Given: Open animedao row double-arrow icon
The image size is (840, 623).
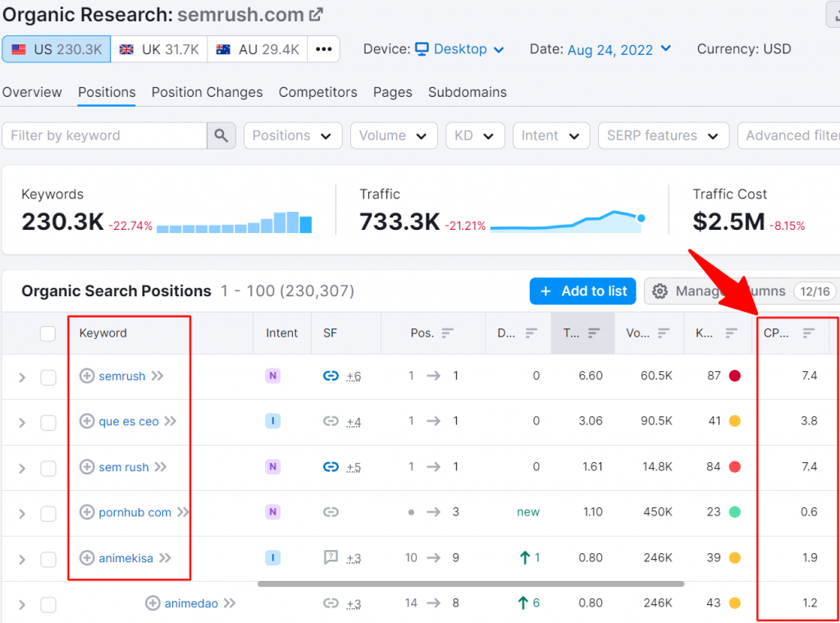Looking at the screenshot, I should [x=230, y=603].
